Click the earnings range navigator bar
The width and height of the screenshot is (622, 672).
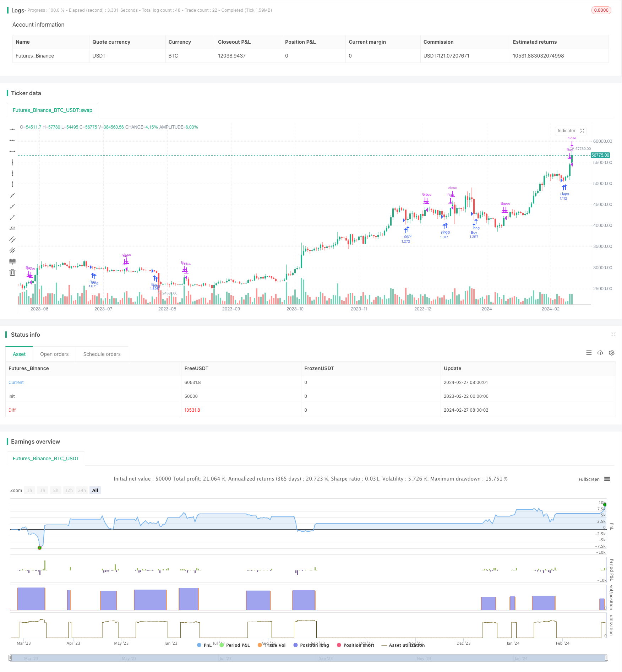309,658
